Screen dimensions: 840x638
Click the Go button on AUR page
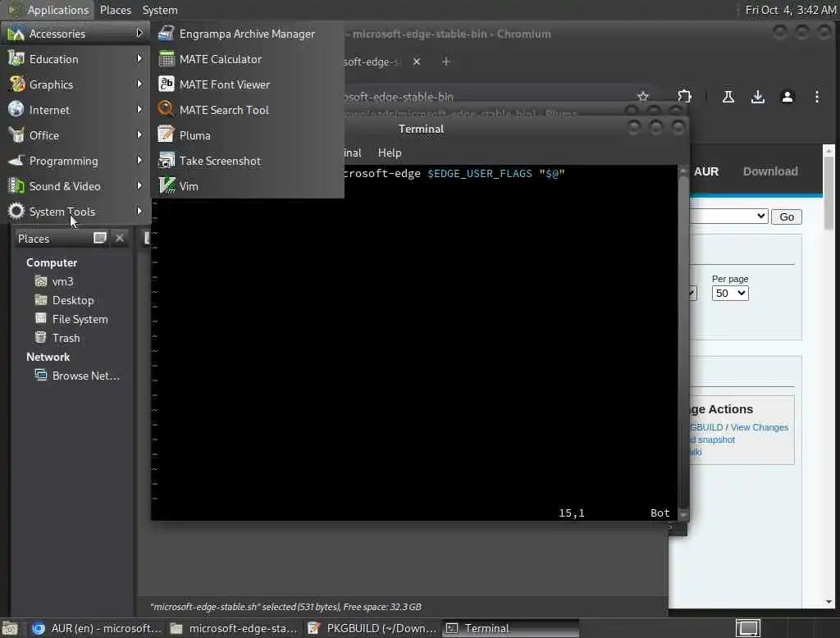pyautogui.click(x=787, y=217)
